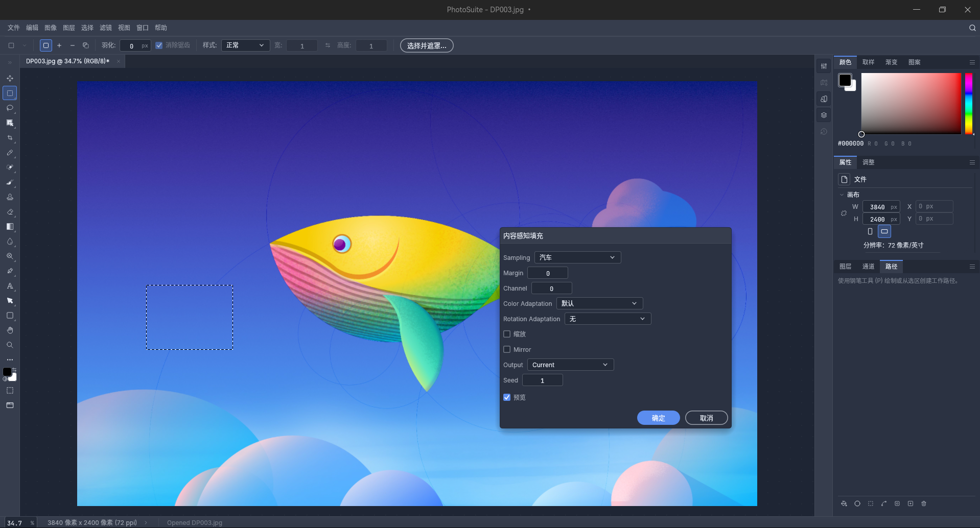Select the Lasso tool
This screenshot has width=980, height=528.
(10, 108)
